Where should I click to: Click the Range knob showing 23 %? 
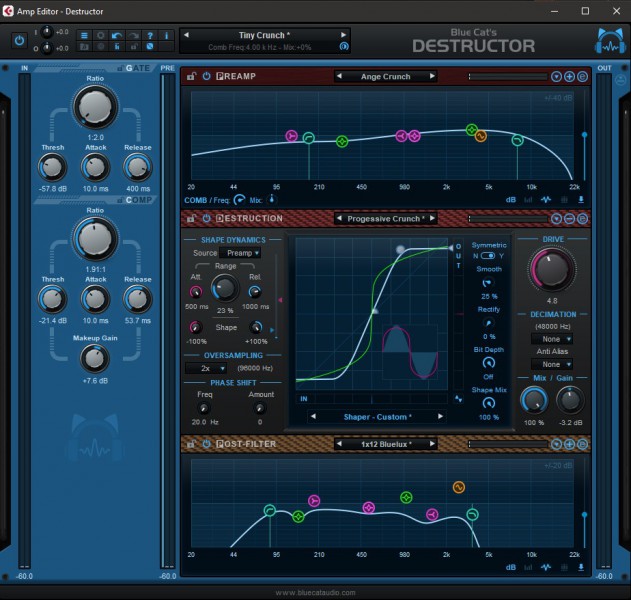pos(225,289)
